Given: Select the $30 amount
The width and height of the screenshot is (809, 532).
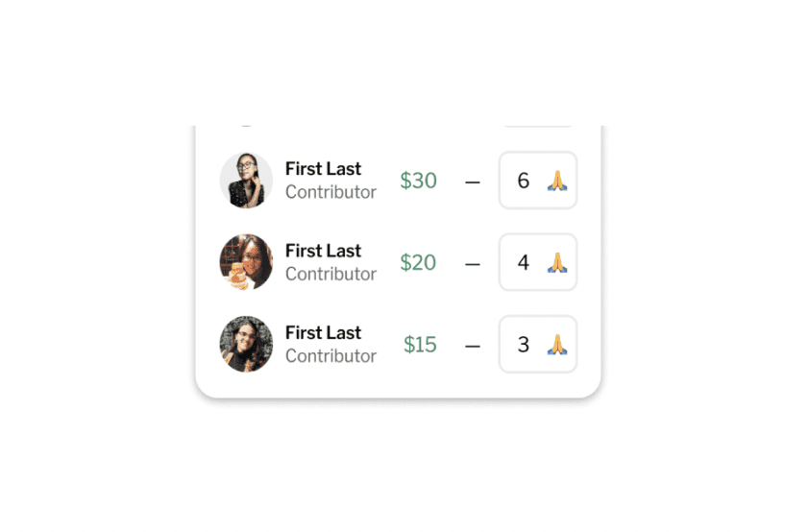Looking at the screenshot, I should click(418, 181).
